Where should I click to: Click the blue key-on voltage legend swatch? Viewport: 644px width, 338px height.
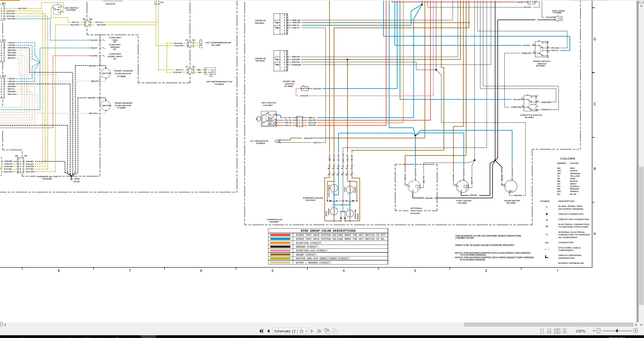coord(280,239)
